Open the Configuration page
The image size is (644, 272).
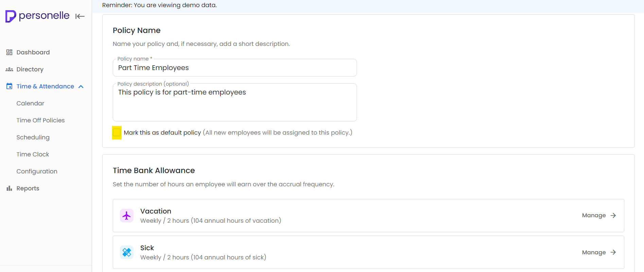click(37, 171)
